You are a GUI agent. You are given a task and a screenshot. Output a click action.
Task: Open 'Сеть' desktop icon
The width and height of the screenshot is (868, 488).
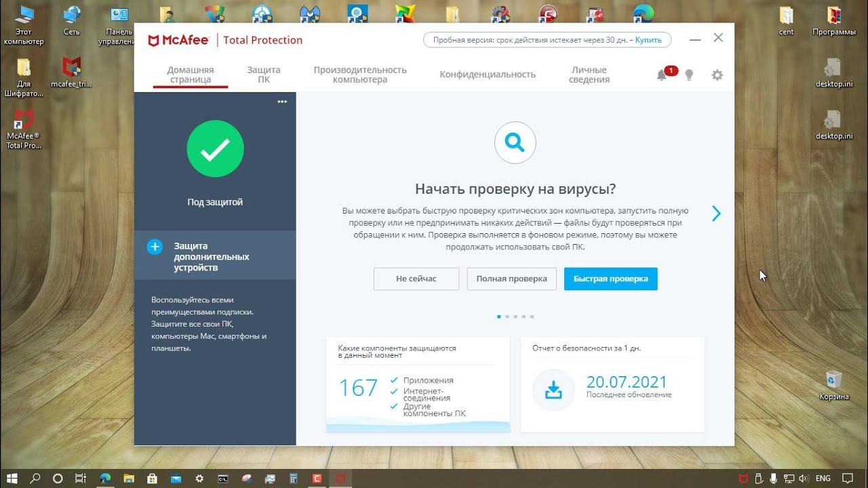[x=71, y=20]
